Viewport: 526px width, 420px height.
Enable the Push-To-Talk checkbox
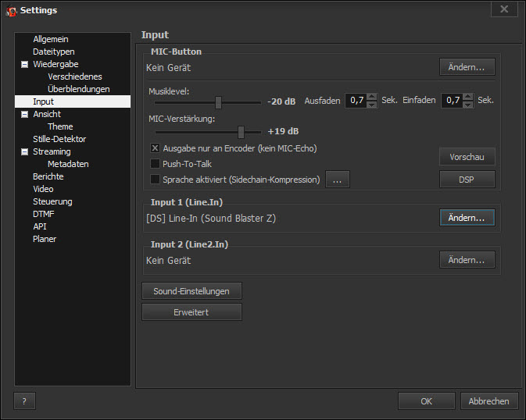point(155,164)
